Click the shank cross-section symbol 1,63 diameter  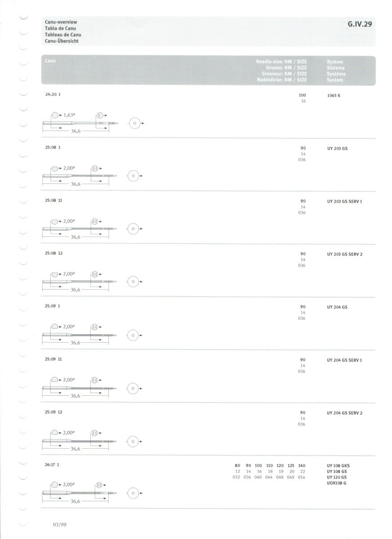pos(55,115)
